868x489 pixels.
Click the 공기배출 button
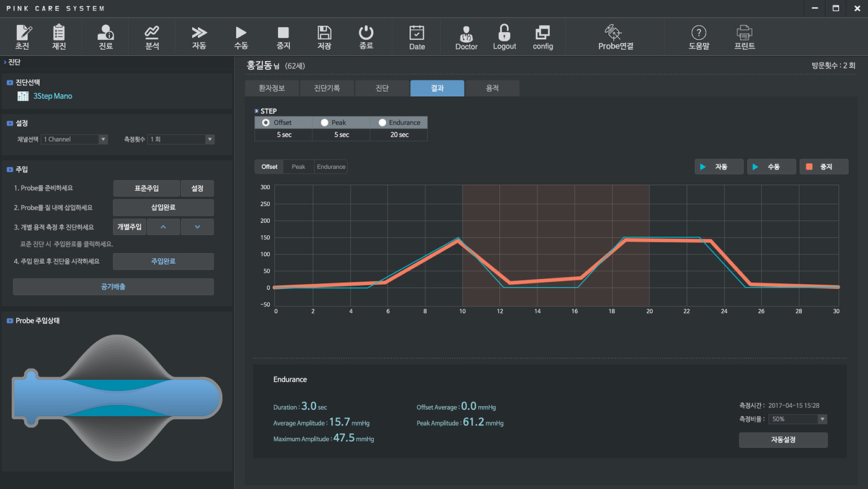tap(113, 287)
